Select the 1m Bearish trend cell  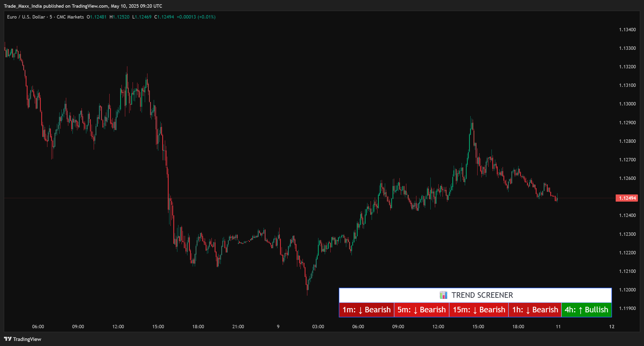(x=367, y=309)
